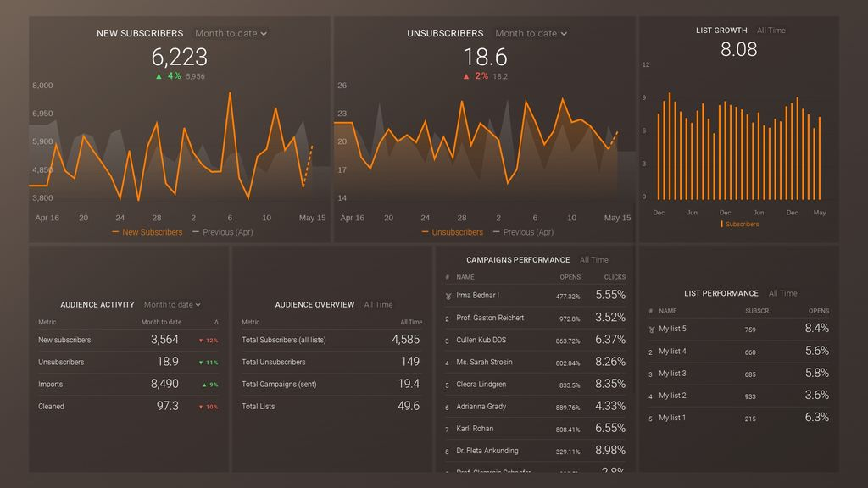Click New subscribers value 3,564
Screen dimensions: 868x488
(x=164, y=339)
